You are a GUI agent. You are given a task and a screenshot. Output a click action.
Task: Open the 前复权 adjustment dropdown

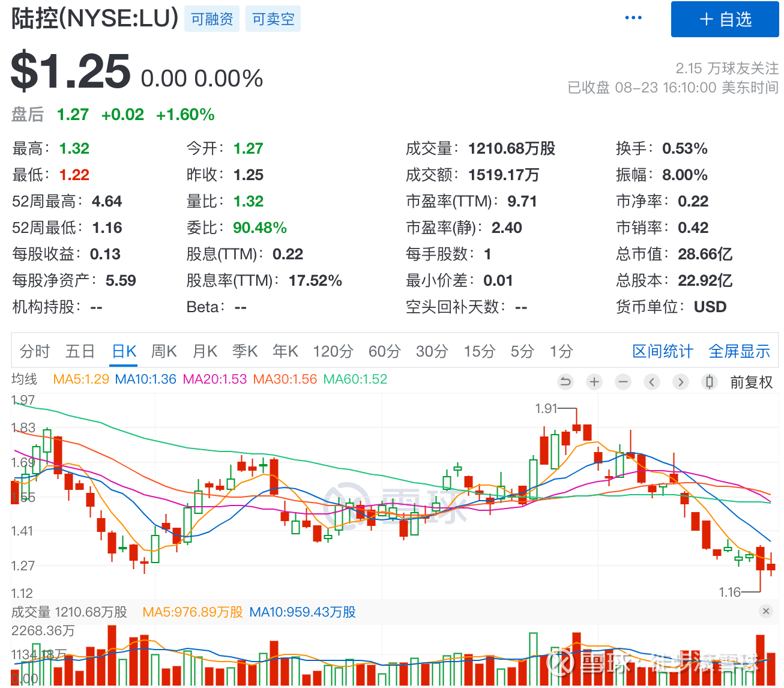[752, 382]
